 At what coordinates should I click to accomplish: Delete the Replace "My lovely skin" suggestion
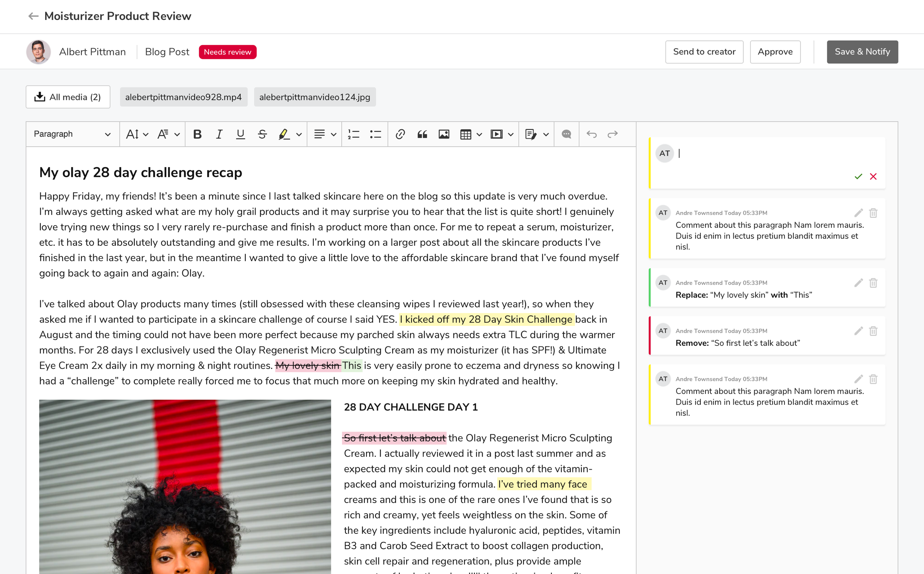coord(873,283)
